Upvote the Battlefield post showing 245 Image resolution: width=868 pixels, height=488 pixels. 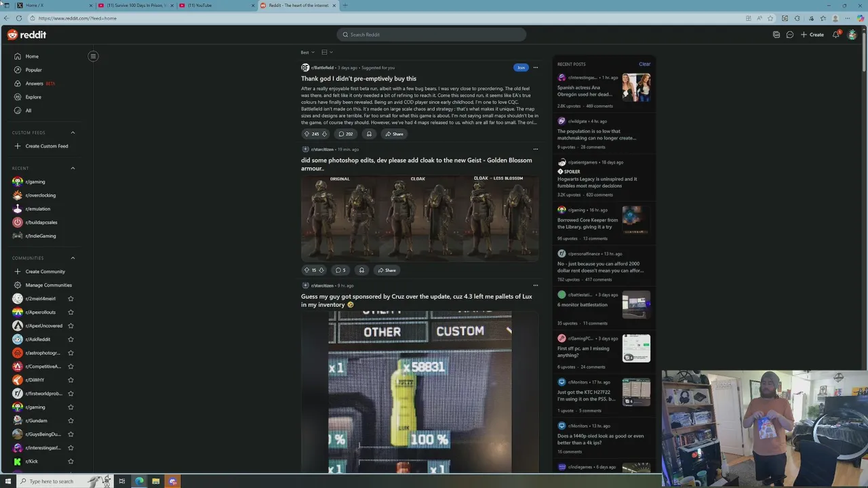click(x=307, y=134)
